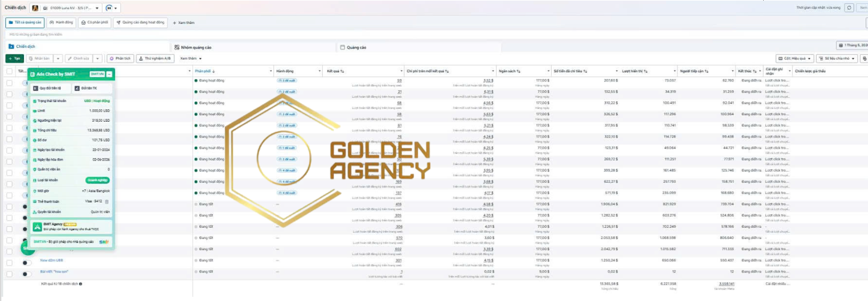Open the Số liệu chia nhỏ breakdown dropdown
Screen dimensions: 868x301
pyautogui.click(x=837, y=58)
